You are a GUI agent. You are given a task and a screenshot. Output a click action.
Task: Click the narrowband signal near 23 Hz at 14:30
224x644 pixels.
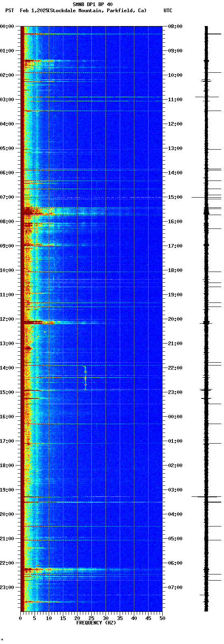click(x=85, y=377)
